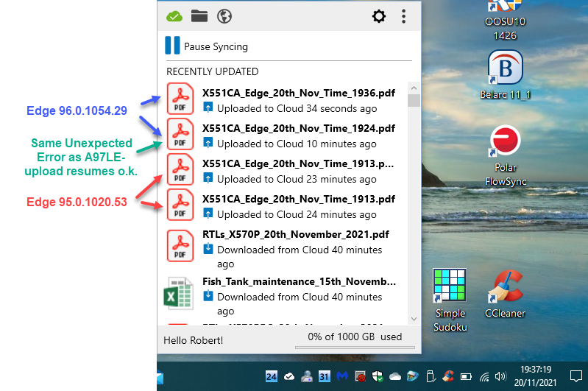The width and height of the screenshot is (588, 391).
Task: Open the three-dot more options menu
Action: [403, 16]
